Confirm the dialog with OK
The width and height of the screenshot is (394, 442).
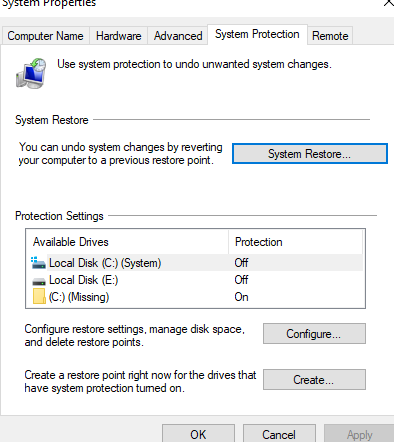click(x=198, y=434)
